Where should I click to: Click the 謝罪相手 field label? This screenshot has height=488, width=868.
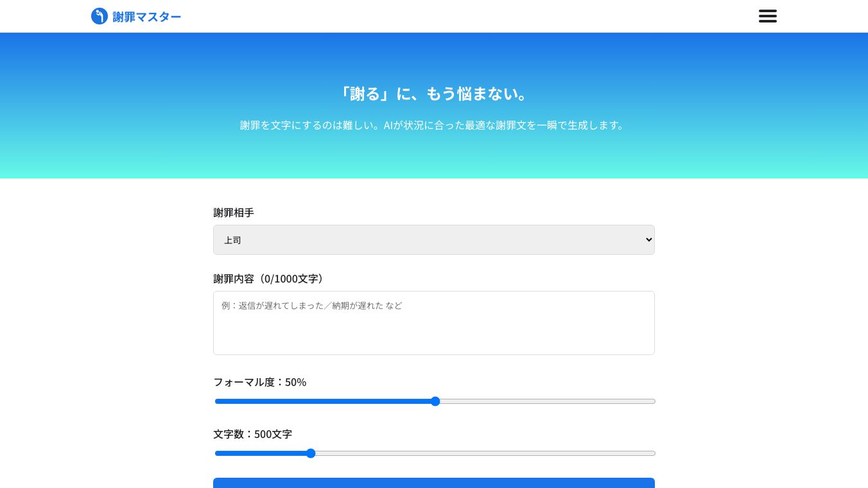click(x=234, y=213)
